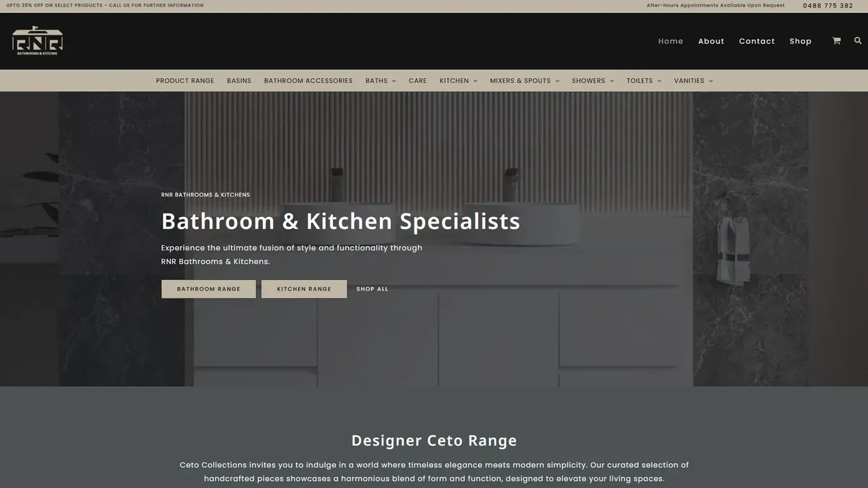Click the RNR BATHROOMS & KITCHENS hero label
The width and height of the screenshot is (868, 488).
tap(205, 195)
